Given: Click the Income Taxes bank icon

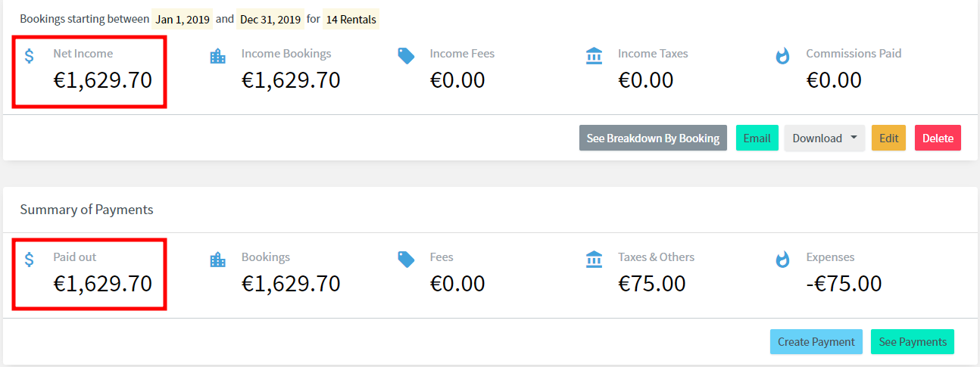Looking at the screenshot, I should 595,56.
